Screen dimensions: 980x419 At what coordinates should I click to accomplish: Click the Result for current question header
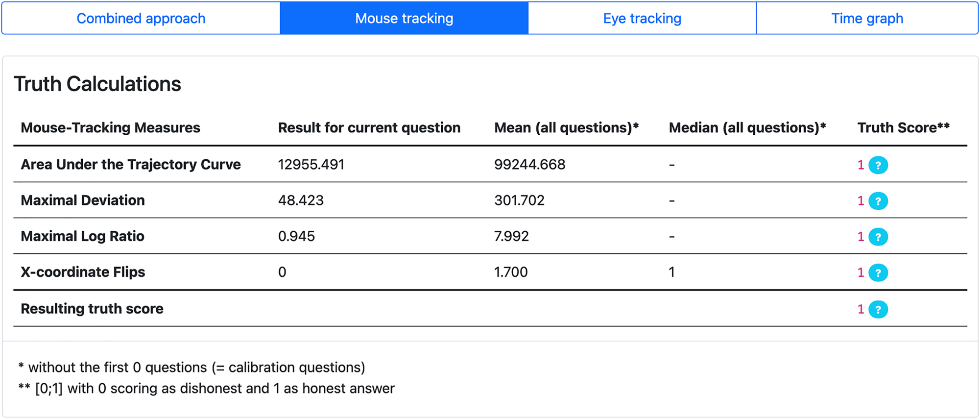click(369, 128)
